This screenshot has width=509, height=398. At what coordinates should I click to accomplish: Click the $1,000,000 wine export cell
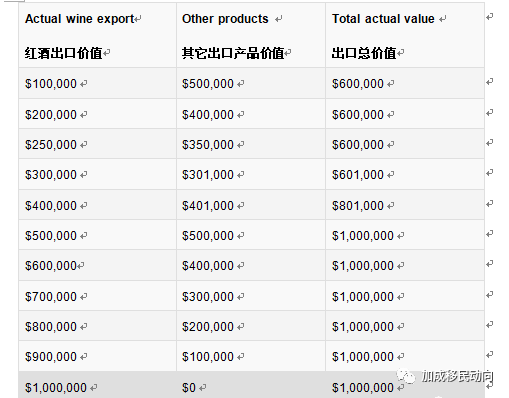pos(97,385)
